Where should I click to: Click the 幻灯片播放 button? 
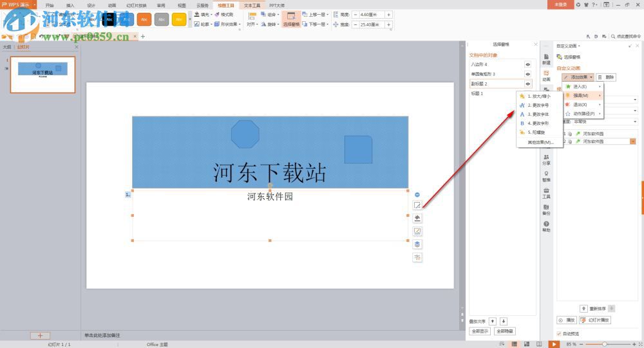[x=595, y=320]
